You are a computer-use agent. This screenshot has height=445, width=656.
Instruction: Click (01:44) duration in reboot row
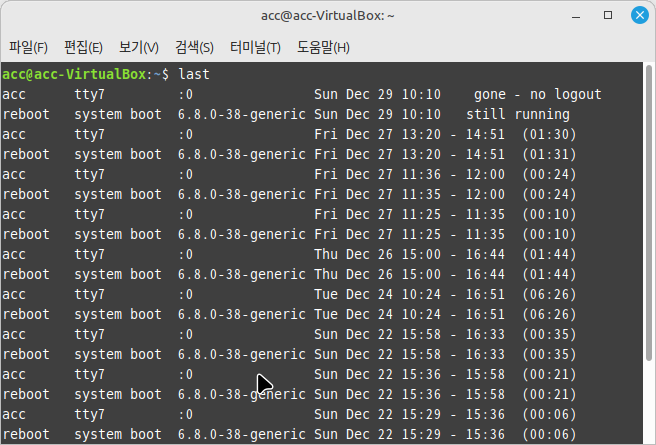[549, 274]
